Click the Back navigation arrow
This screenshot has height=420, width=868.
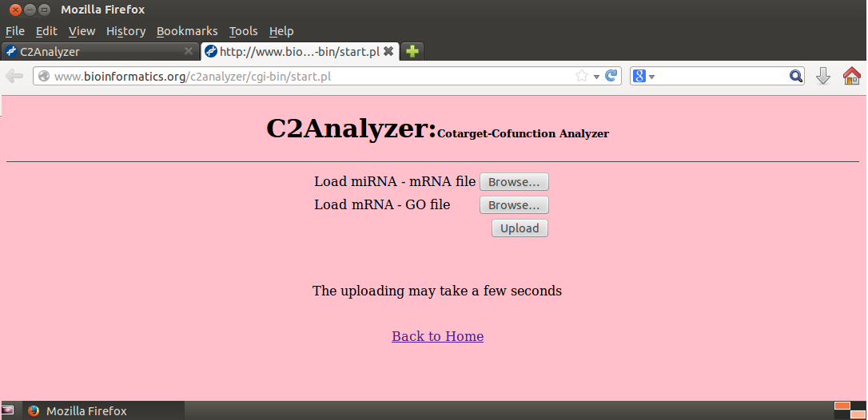click(14, 76)
